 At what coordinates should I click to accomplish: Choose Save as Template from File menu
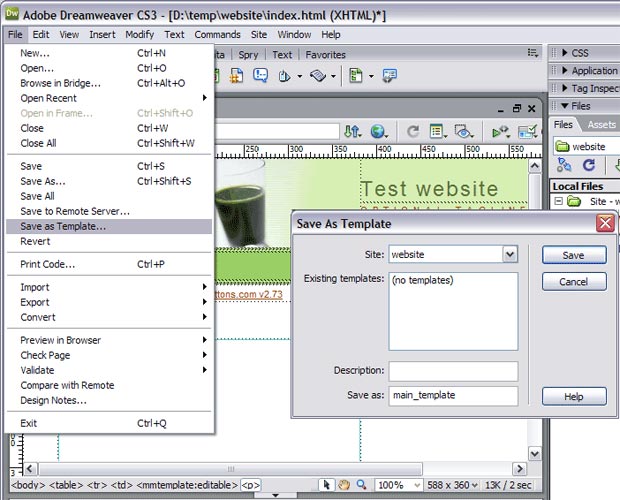click(x=109, y=226)
